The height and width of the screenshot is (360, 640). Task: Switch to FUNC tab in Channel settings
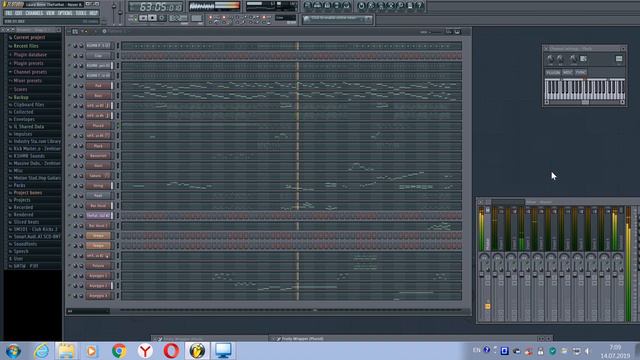[581, 73]
